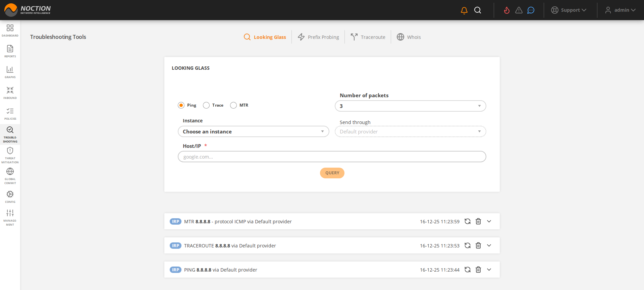Open the chat bubble icon
The height and width of the screenshot is (290, 644).
[531, 10]
